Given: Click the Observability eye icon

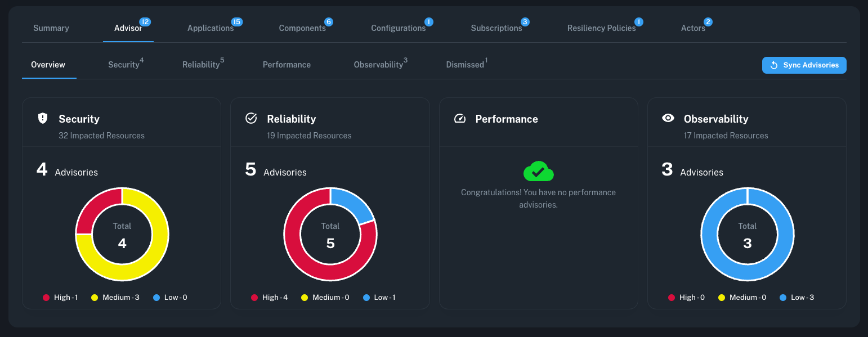Looking at the screenshot, I should coord(668,118).
